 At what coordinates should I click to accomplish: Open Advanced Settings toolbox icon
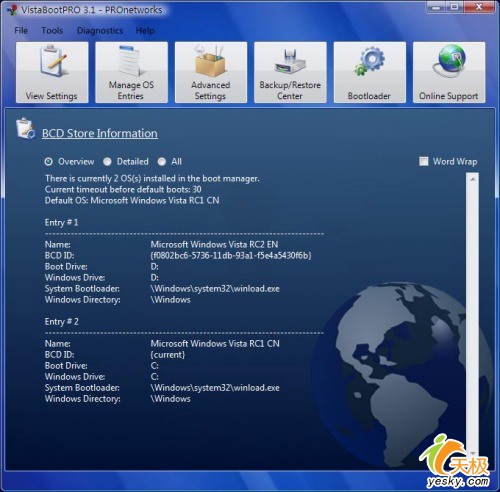(x=211, y=72)
